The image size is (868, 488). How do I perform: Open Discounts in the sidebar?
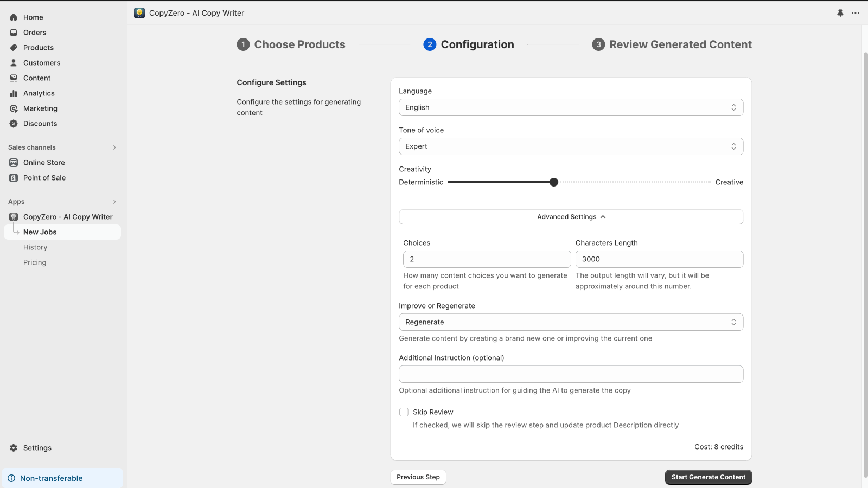point(40,123)
